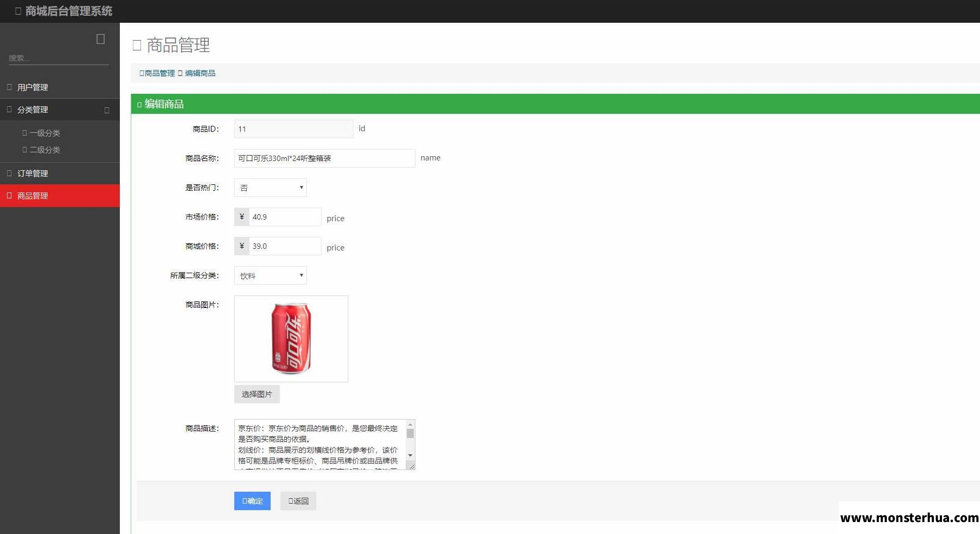The width and height of the screenshot is (980, 534).
Task: Click the 商品ID field showing 11
Action: [293, 129]
